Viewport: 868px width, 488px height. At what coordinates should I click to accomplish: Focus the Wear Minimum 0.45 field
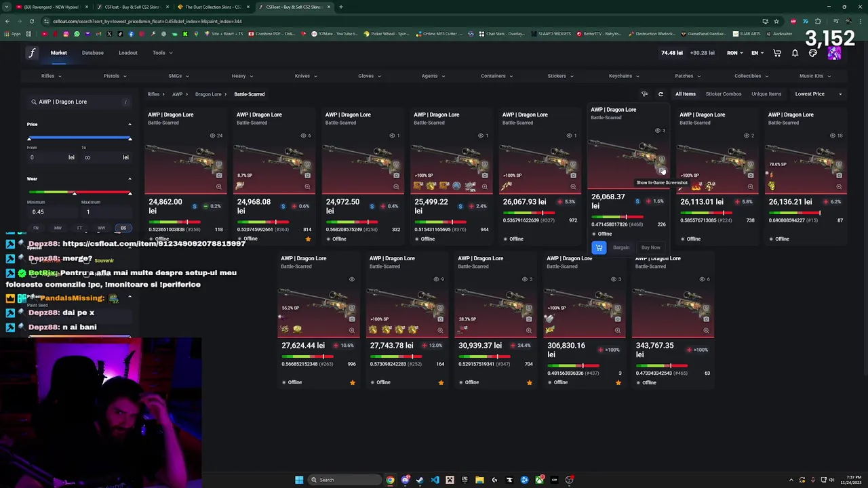[x=51, y=211]
